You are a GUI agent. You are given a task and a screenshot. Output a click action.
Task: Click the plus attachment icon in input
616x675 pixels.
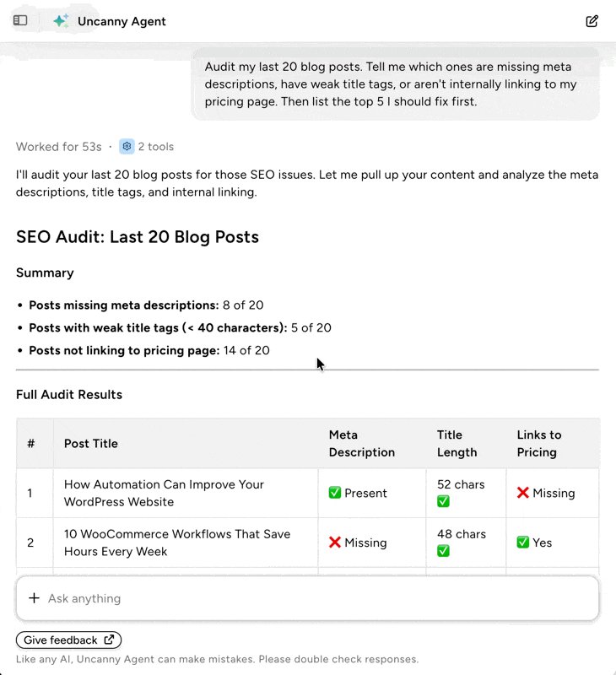pyautogui.click(x=34, y=598)
